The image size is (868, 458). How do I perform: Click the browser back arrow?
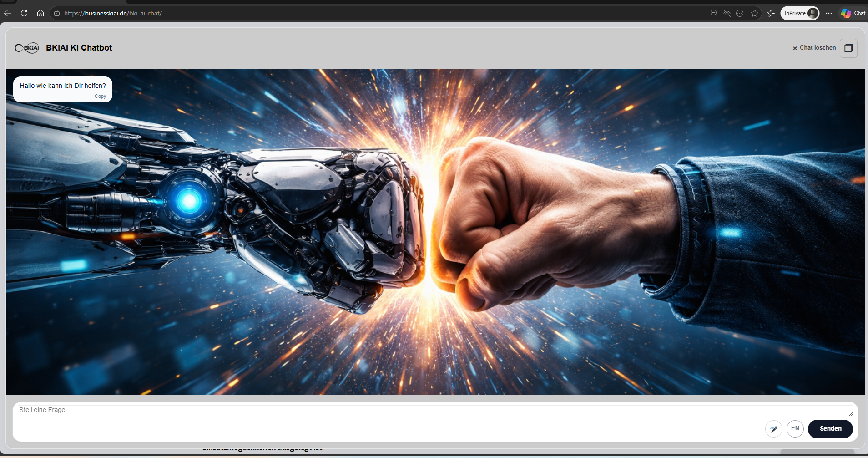point(8,13)
